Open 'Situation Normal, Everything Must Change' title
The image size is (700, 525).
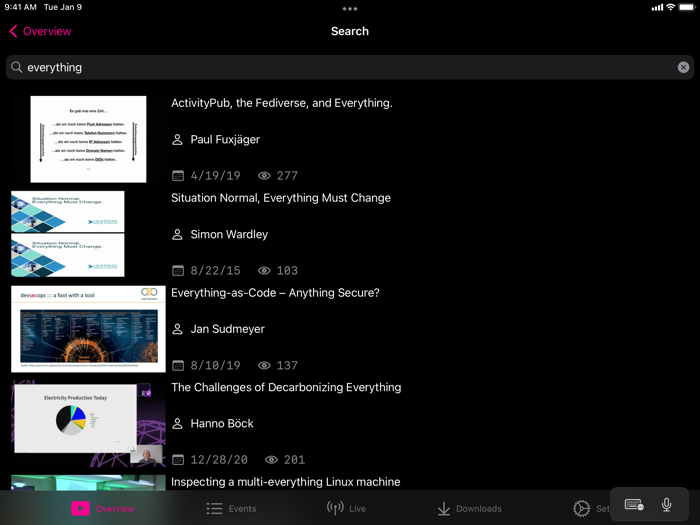[281, 198]
